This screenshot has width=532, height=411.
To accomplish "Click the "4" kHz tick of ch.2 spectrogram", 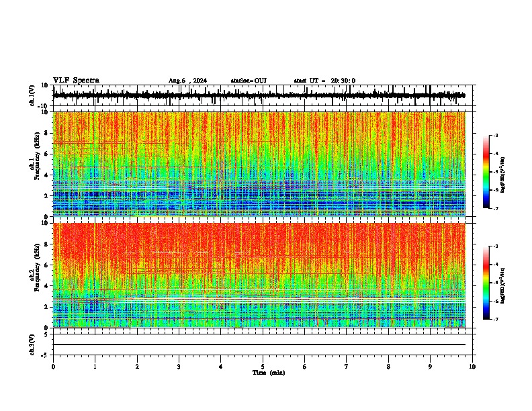I will (47, 286).
